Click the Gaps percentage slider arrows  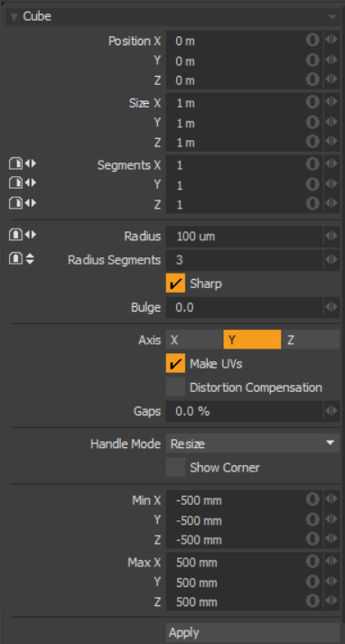click(x=331, y=411)
